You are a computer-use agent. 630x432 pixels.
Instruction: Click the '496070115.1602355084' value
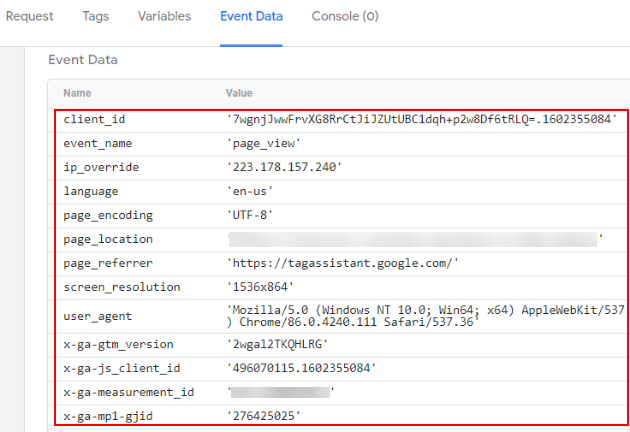click(x=301, y=368)
